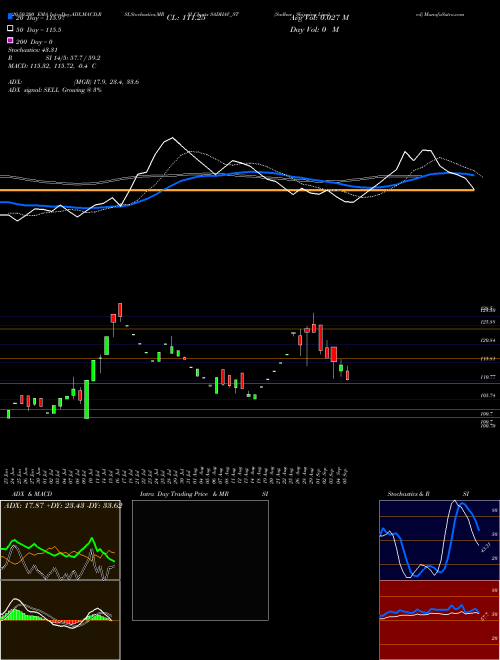Viewport: 500px width, 660px height.
Task: Open the ADX indicator chart panel
Action: click(x=60, y=540)
